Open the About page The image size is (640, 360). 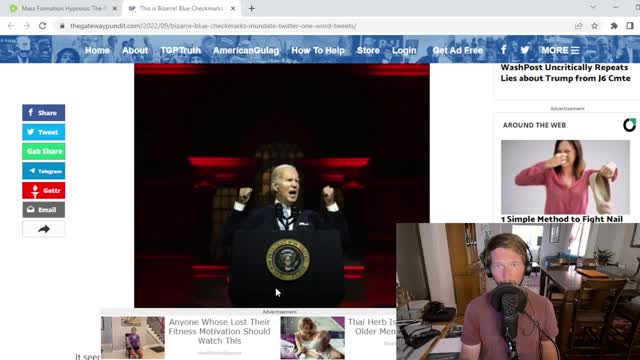135,50
